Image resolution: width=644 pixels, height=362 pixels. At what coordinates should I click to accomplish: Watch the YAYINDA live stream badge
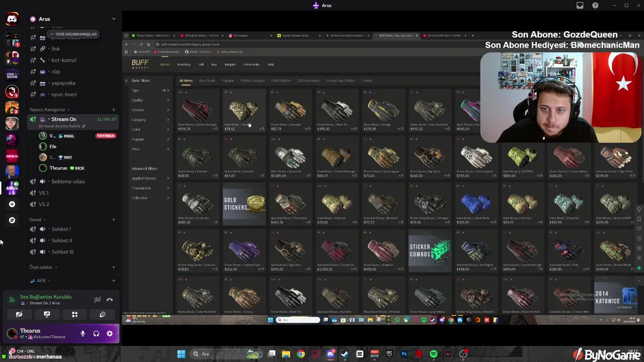point(106,136)
